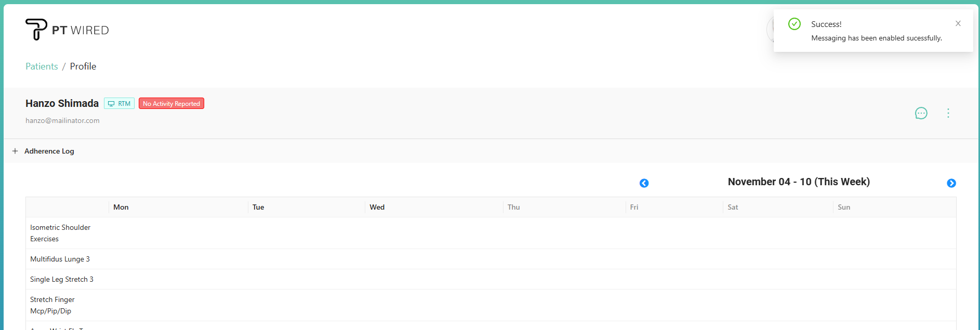Select the Mon column header

tap(121, 207)
